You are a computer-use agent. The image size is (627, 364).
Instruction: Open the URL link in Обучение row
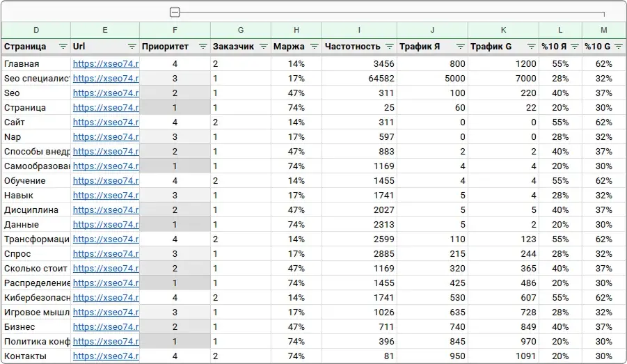(x=106, y=181)
